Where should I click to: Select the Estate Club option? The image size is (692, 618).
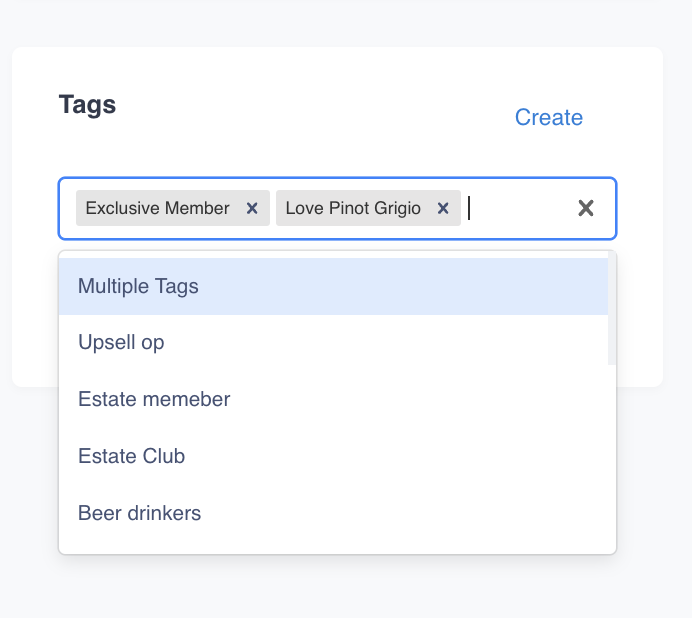[131, 456]
